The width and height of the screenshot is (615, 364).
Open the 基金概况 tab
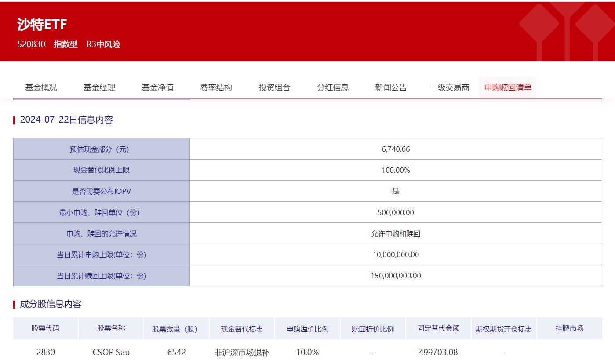click(x=41, y=87)
